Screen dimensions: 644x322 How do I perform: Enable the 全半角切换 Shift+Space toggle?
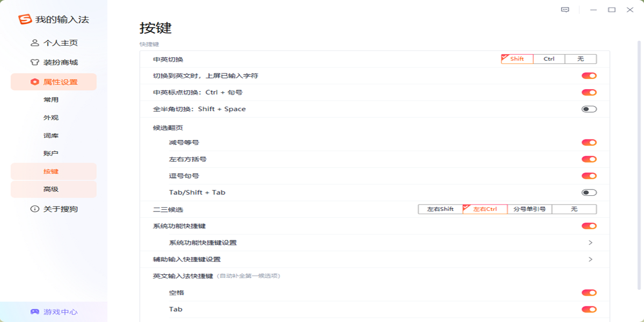pyautogui.click(x=589, y=108)
